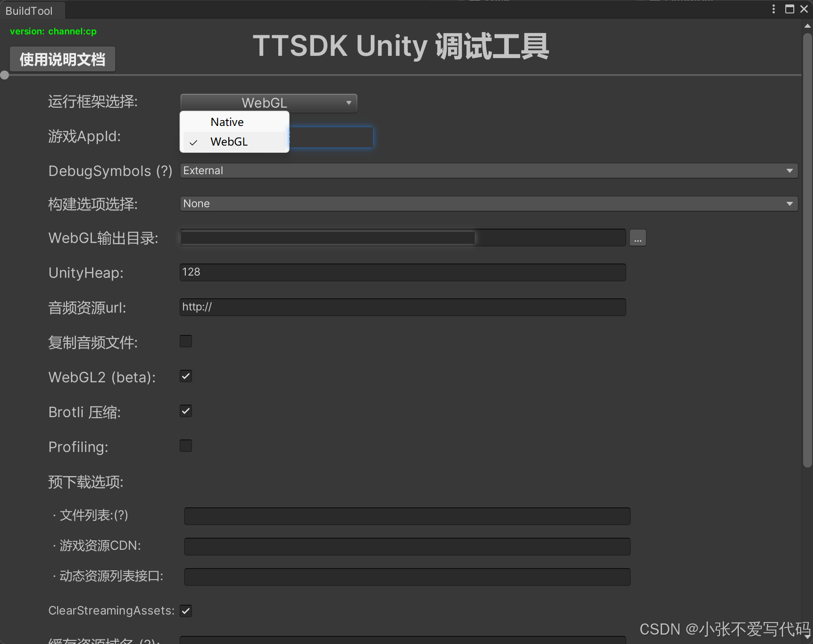Close the BuildTool window
Screen dimensions: 813x644
point(804,9)
